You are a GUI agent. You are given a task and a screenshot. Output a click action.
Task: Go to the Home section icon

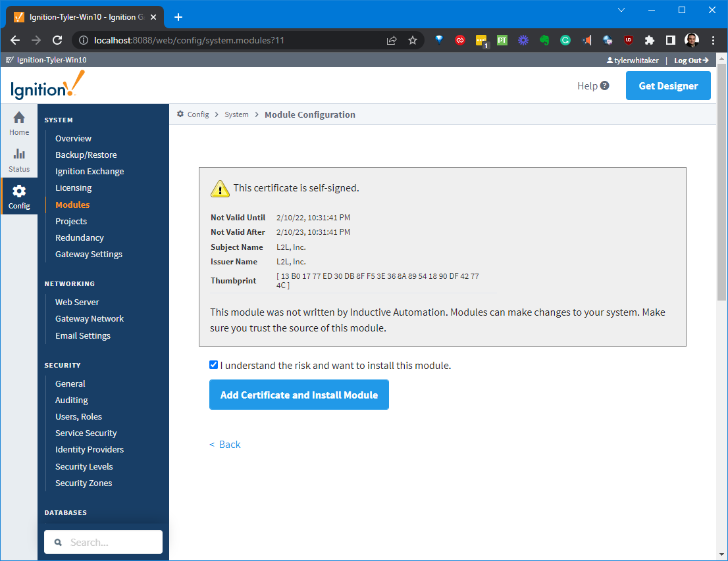point(19,118)
